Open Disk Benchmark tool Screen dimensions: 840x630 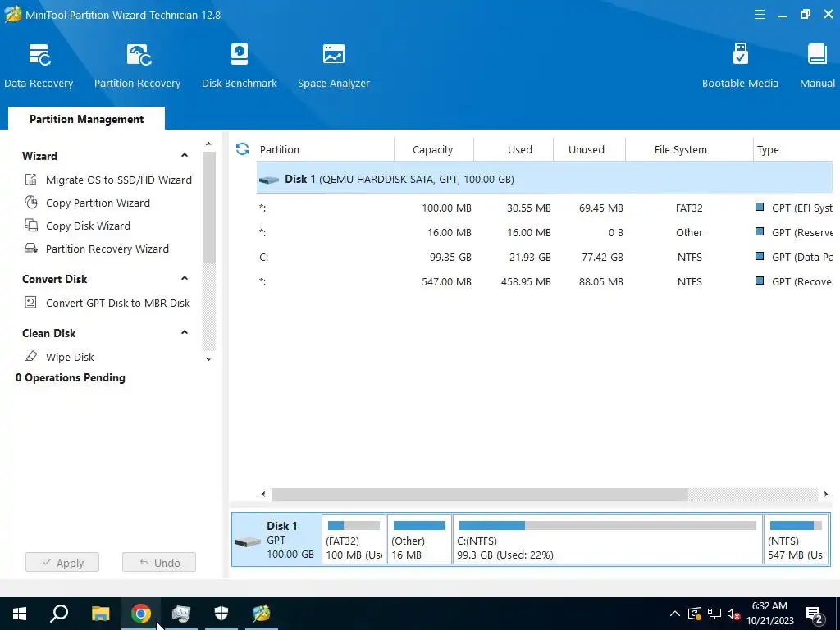point(239,66)
